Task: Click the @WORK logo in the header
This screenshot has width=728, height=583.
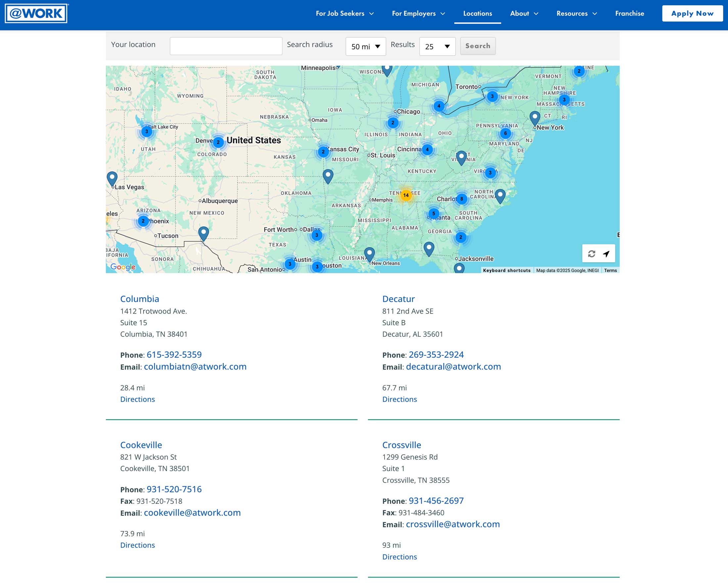Action: pos(36,14)
